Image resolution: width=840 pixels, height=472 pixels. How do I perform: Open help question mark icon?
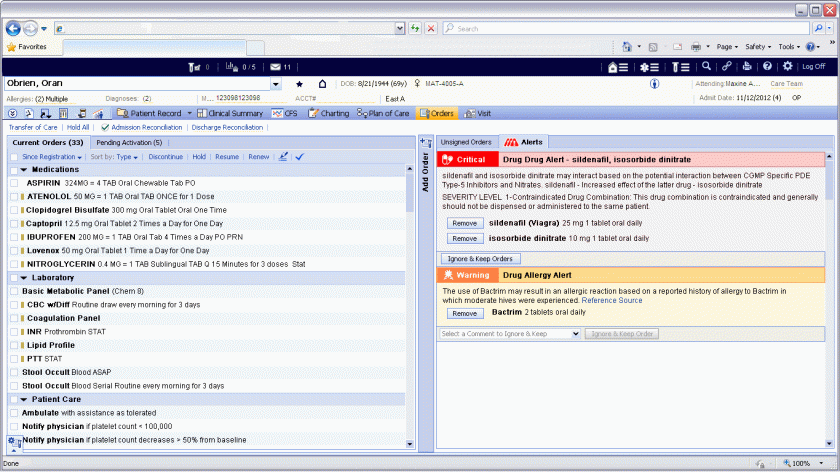767,66
